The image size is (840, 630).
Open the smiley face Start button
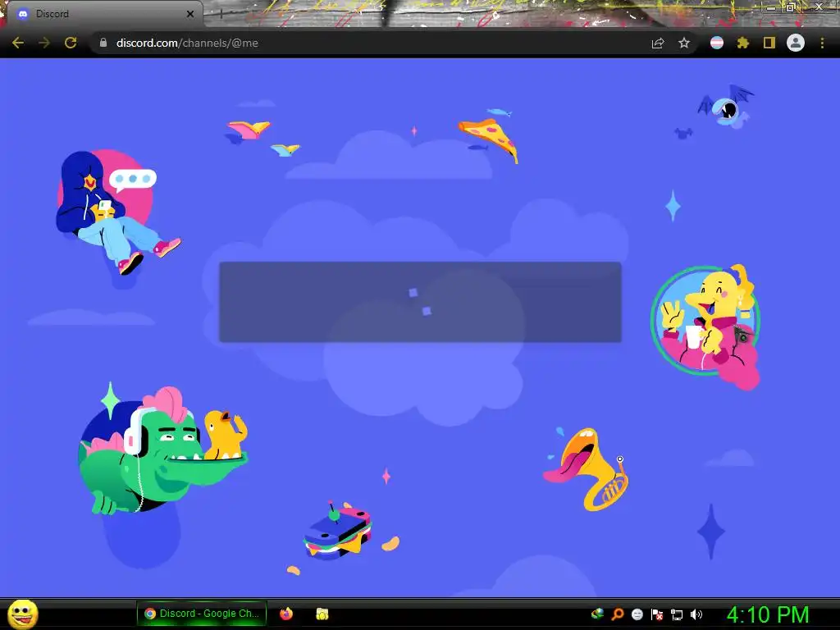22,614
